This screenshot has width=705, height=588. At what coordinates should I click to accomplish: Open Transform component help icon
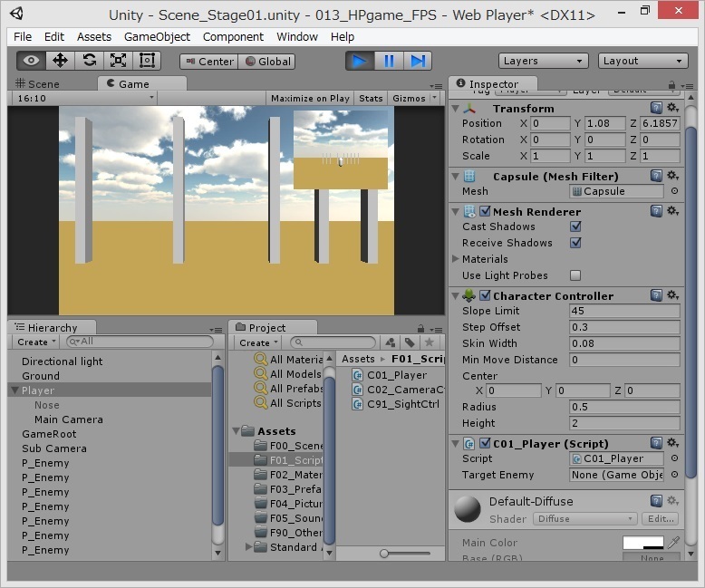click(x=656, y=108)
